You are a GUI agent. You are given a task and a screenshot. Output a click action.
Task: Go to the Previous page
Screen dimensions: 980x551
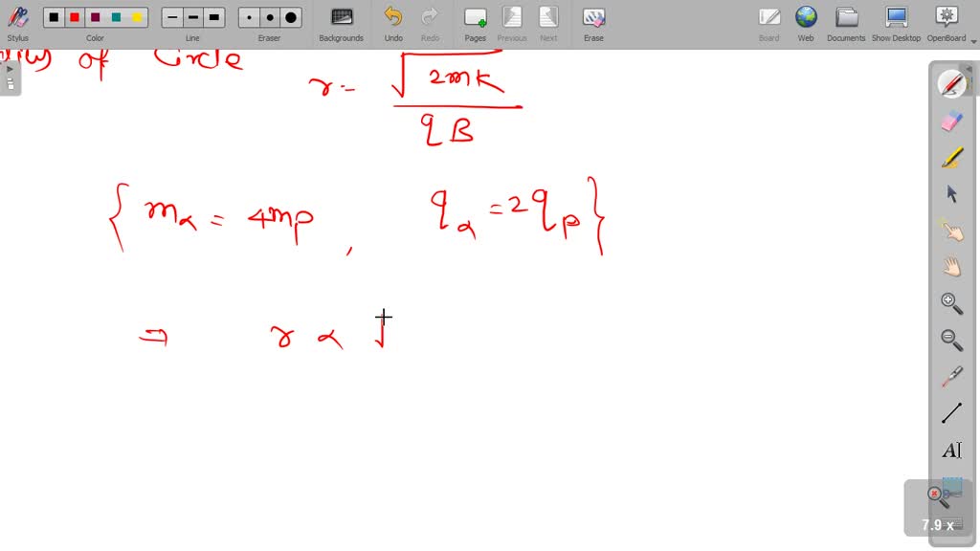[x=512, y=23]
